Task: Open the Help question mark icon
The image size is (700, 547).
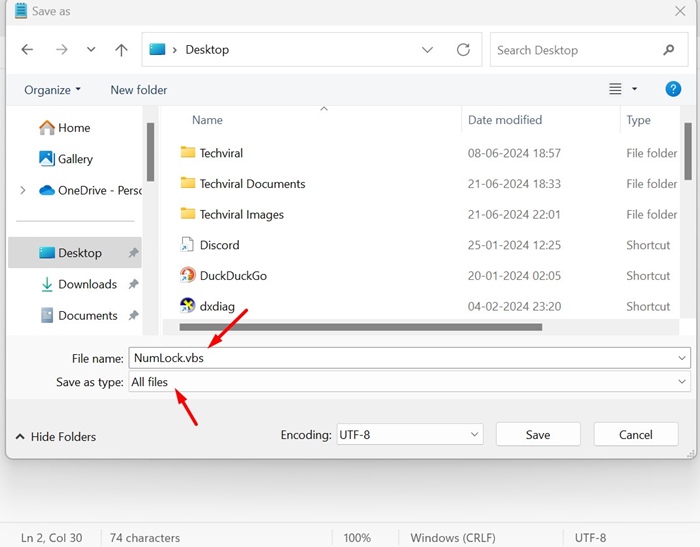Action: click(673, 89)
